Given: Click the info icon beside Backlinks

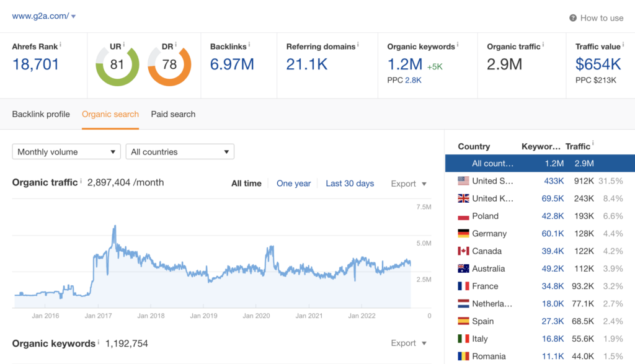Looking at the screenshot, I should 249,45.
